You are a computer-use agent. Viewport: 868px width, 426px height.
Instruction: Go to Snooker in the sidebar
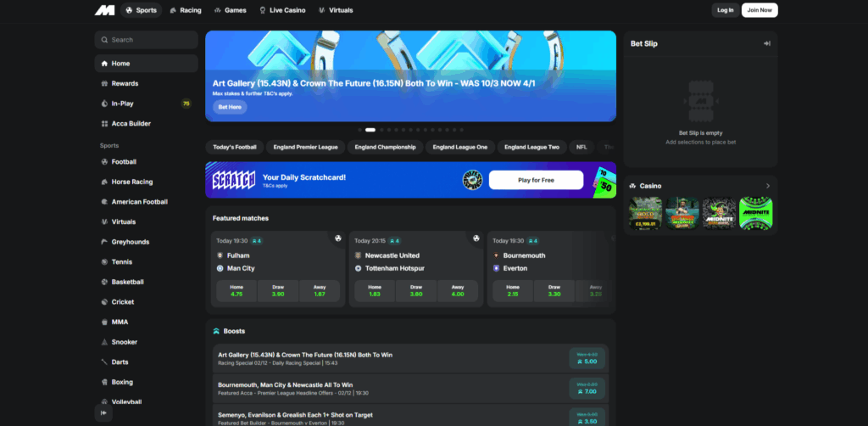[x=124, y=342]
